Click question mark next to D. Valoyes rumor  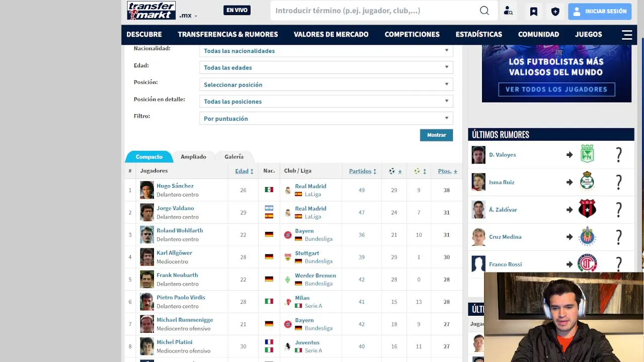click(619, 155)
